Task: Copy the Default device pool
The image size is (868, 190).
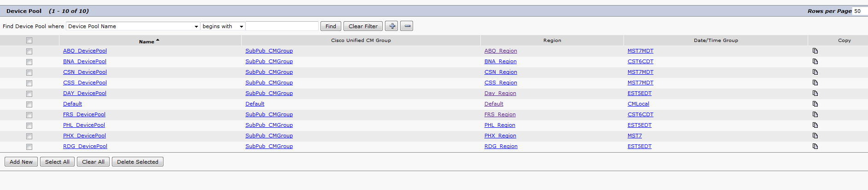Action: (815, 104)
